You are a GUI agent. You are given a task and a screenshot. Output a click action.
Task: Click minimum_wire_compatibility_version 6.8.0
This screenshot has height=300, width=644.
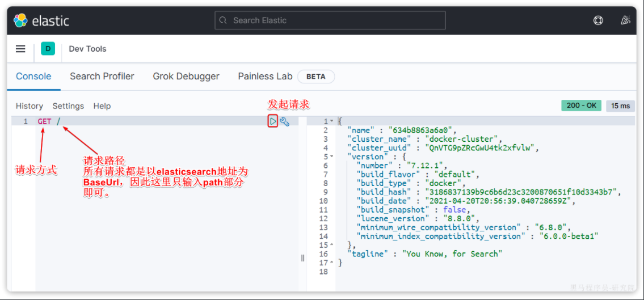click(551, 227)
